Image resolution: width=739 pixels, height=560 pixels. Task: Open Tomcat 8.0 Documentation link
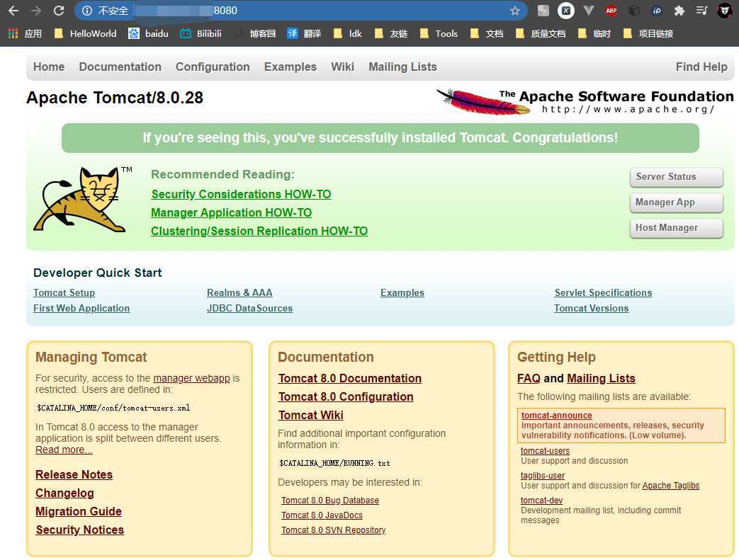click(x=350, y=378)
